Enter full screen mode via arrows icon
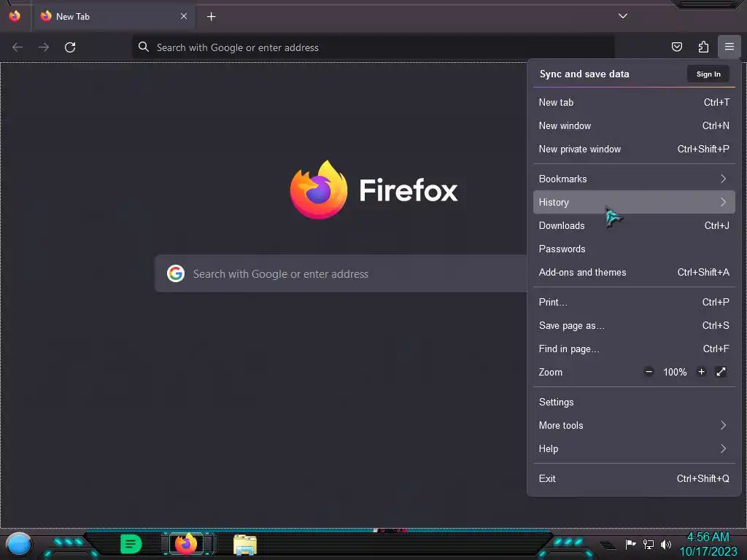The width and height of the screenshot is (747, 560). click(721, 372)
